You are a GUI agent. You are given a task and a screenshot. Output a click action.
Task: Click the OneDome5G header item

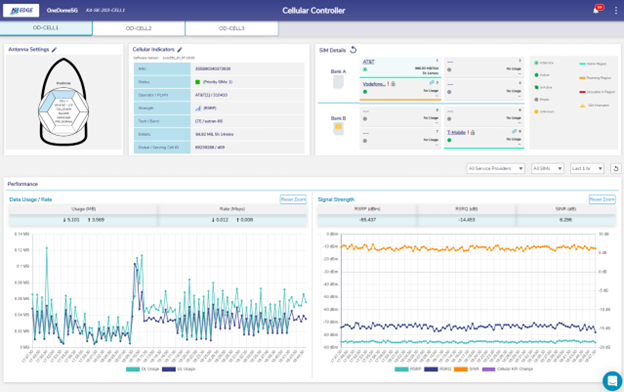[x=62, y=10]
